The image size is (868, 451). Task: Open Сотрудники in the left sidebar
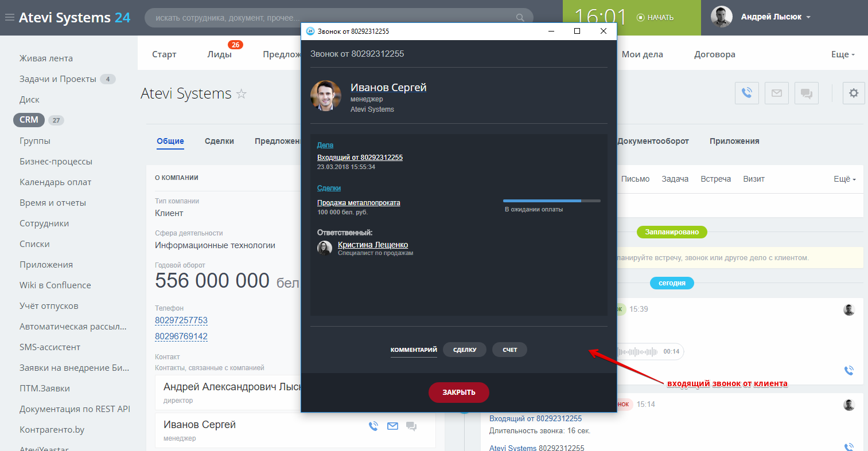coord(44,223)
